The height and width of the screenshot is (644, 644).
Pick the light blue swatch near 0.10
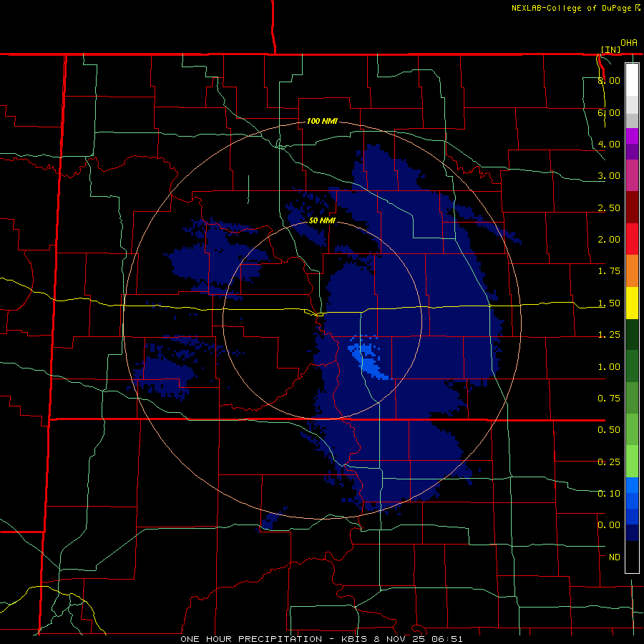632,485
